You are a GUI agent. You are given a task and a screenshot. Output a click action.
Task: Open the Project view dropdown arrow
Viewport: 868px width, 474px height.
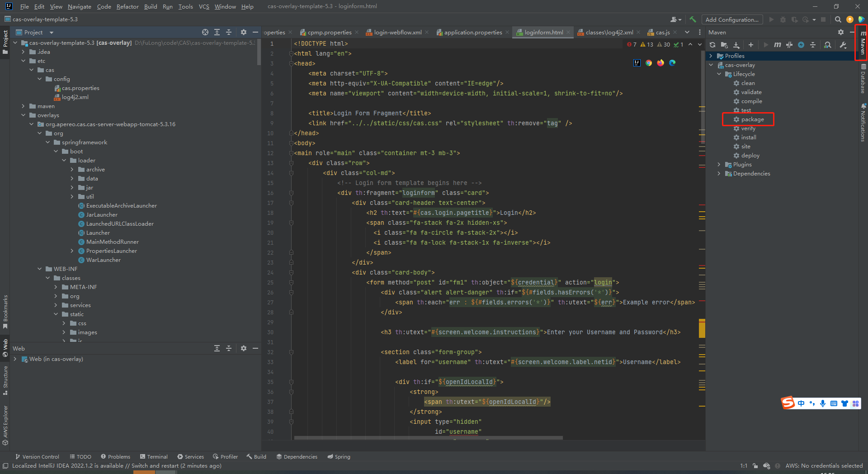[x=52, y=33]
